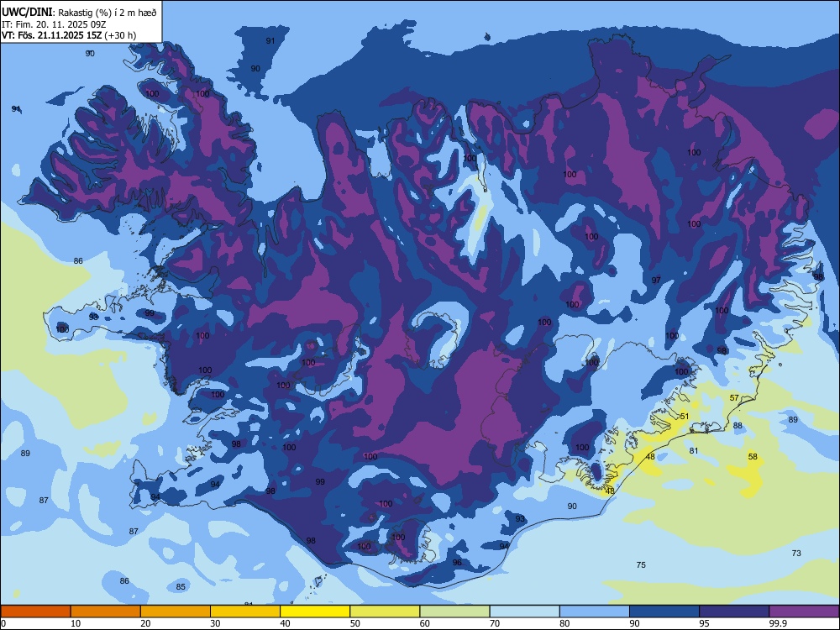Click the legend tick label 20
Screen dimensions: 840x630
coord(145,623)
